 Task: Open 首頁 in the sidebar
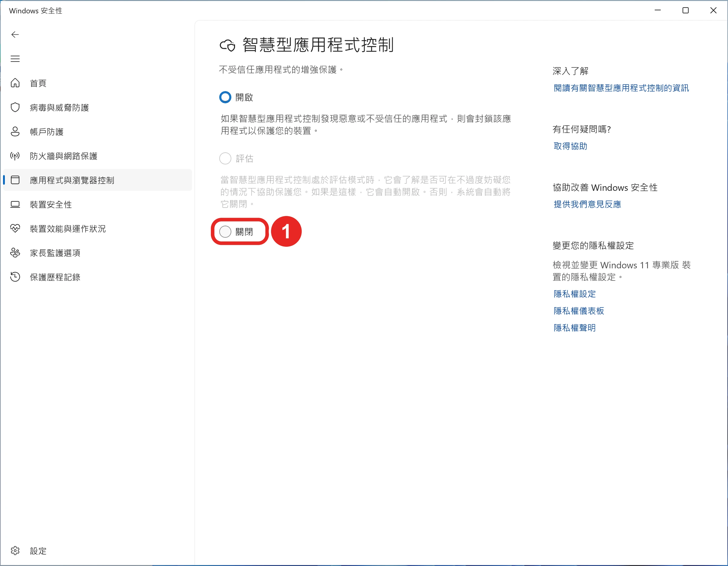click(x=97, y=83)
